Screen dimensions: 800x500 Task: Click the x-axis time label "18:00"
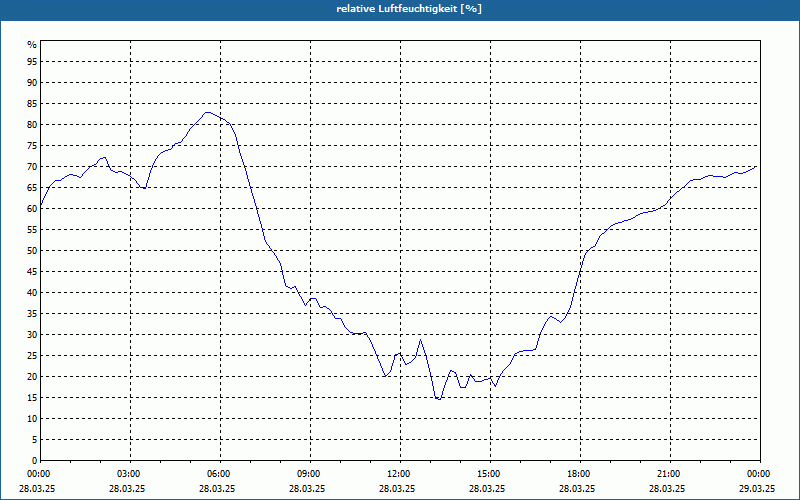pos(578,474)
